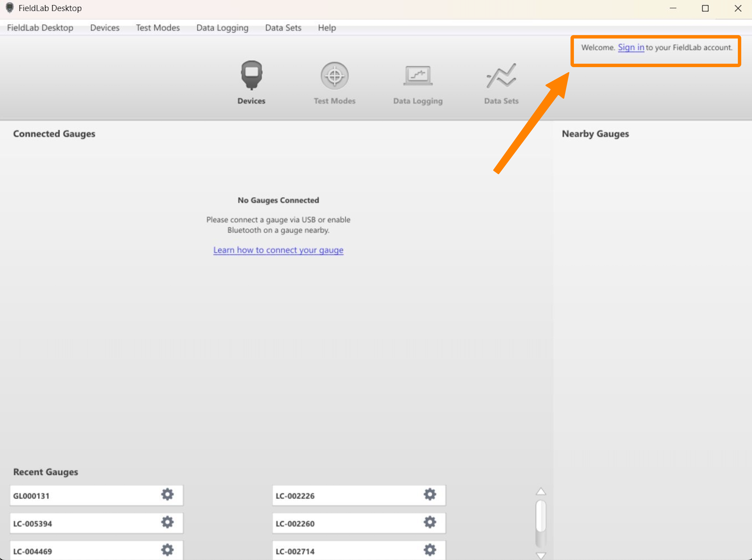Open the FieldLab Desktop menu
This screenshot has height=560, width=752.
[40, 27]
